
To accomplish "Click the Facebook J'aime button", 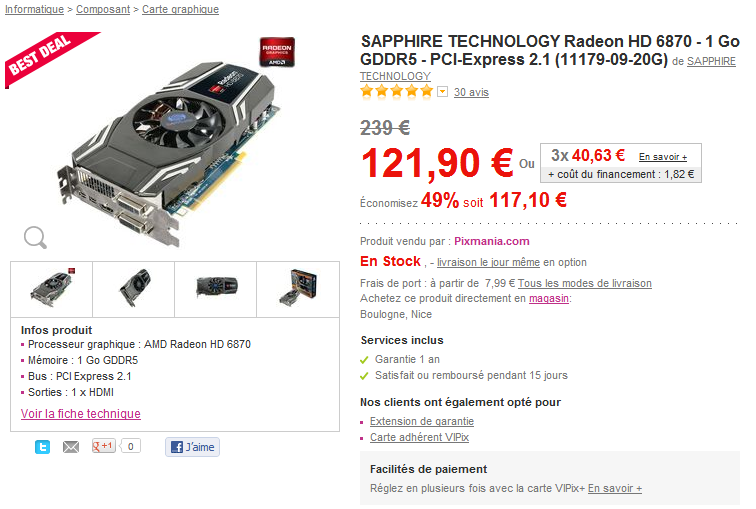I will tap(192, 447).
